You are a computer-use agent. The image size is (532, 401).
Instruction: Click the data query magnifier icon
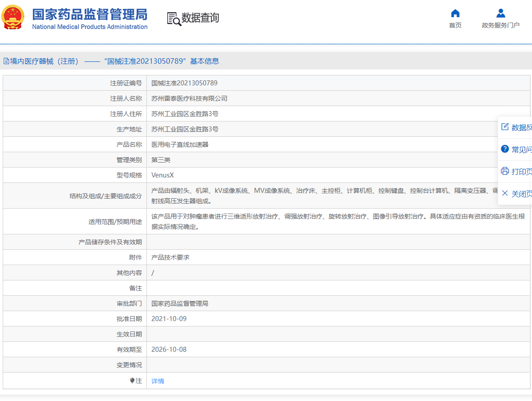pyautogui.click(x=174, y=19)
